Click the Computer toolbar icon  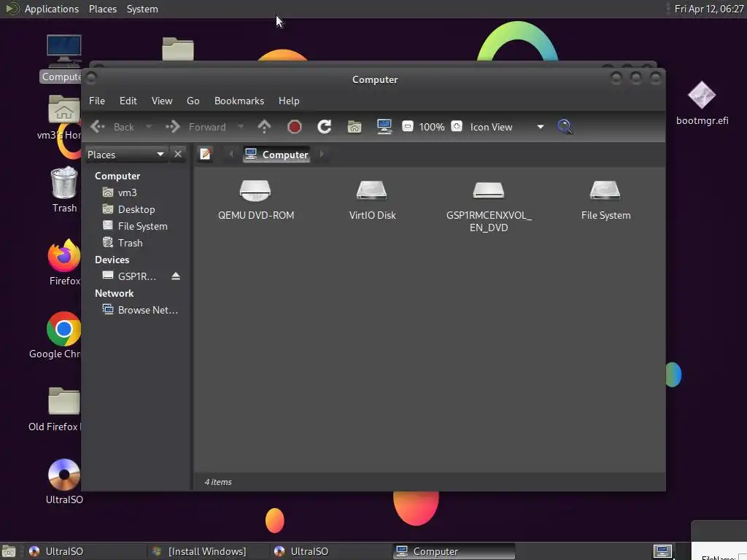tap(384, 127)
